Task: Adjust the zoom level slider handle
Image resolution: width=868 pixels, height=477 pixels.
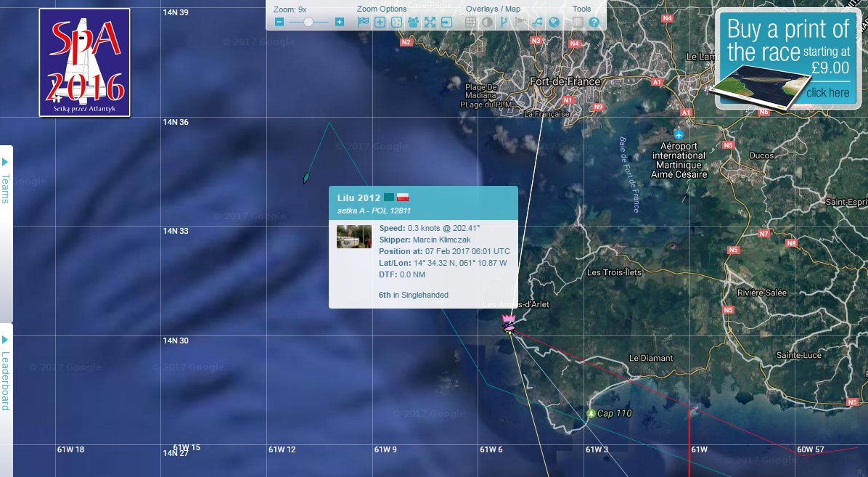Action: click(x=308, y=23)
